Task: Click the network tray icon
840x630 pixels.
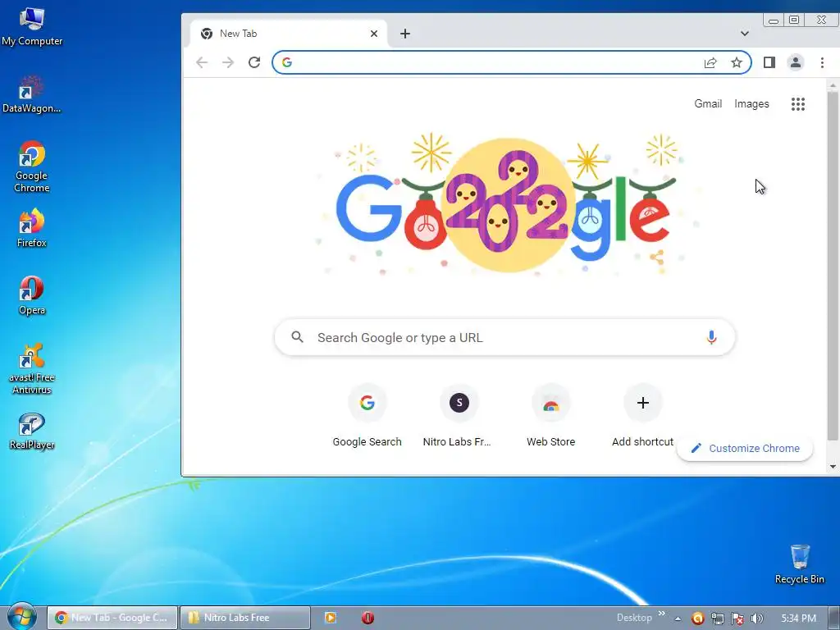Action: coord(717,619)
